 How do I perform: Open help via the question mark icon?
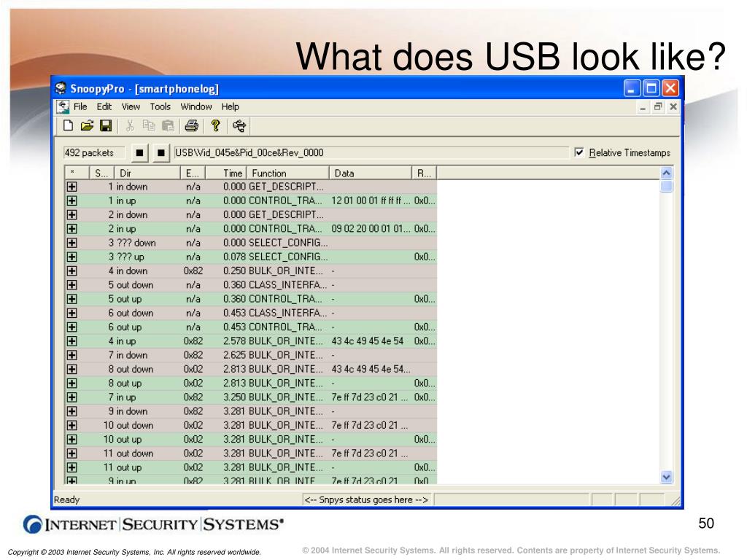point(215,125)
